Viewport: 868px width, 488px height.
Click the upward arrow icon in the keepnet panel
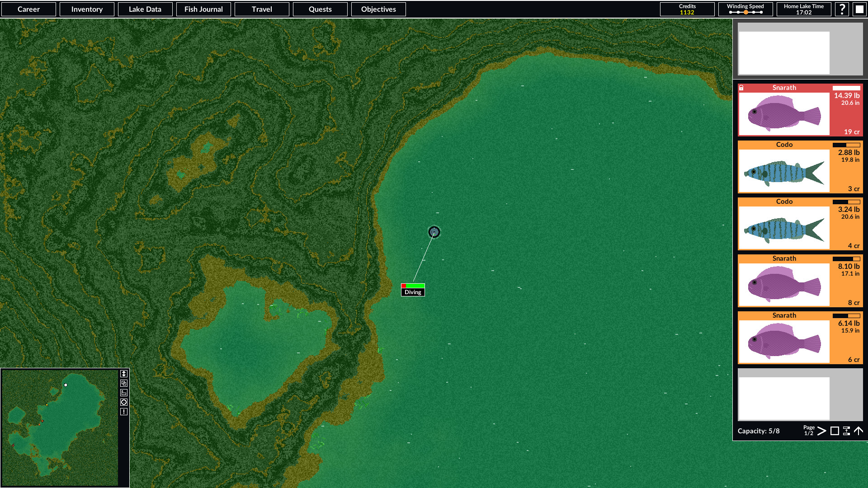(x=859, y=432)
